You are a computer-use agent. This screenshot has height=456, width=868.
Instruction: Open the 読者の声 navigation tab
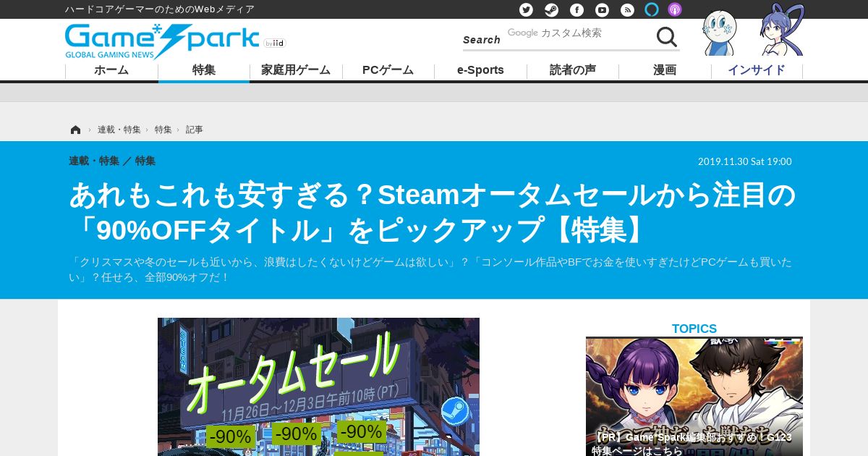(x=573, y=70)
